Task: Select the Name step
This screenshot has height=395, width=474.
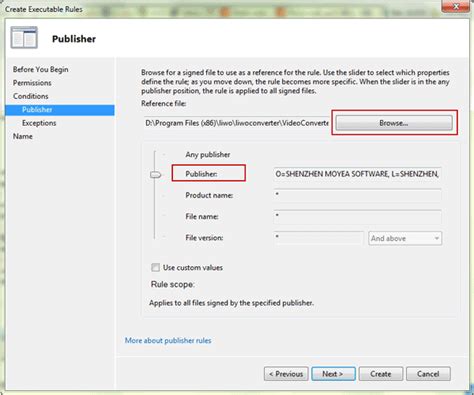Action: 23,136
